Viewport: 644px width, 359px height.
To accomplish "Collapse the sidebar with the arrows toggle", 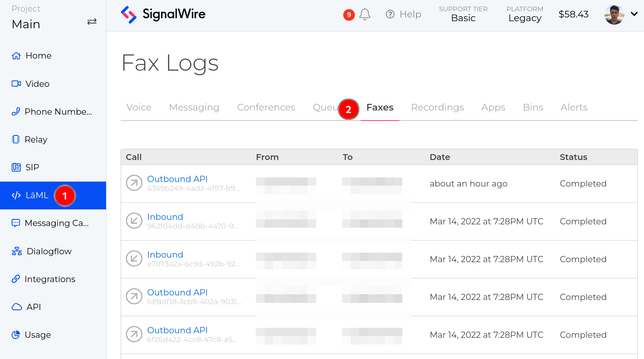I will click(92, 22).
